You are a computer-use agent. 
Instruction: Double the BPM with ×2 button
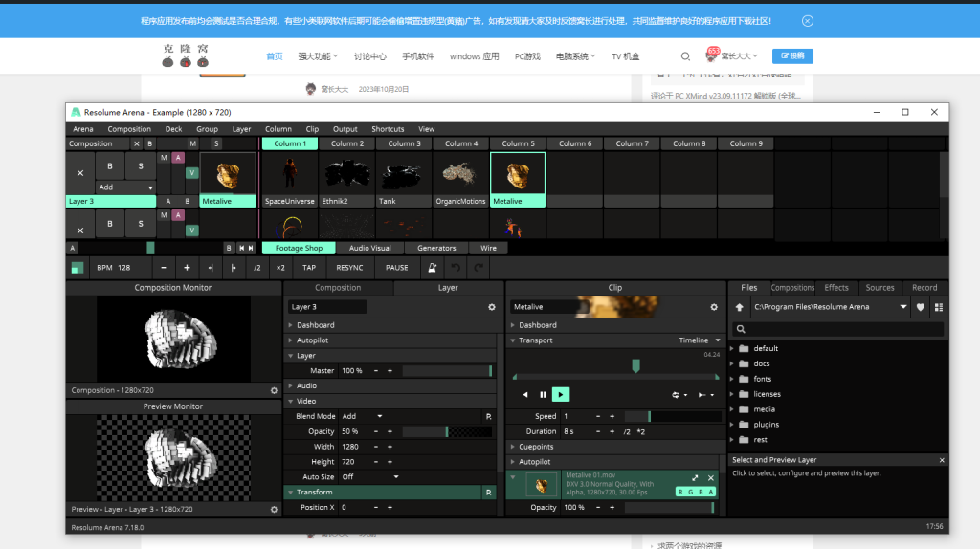tap(280, 268)
